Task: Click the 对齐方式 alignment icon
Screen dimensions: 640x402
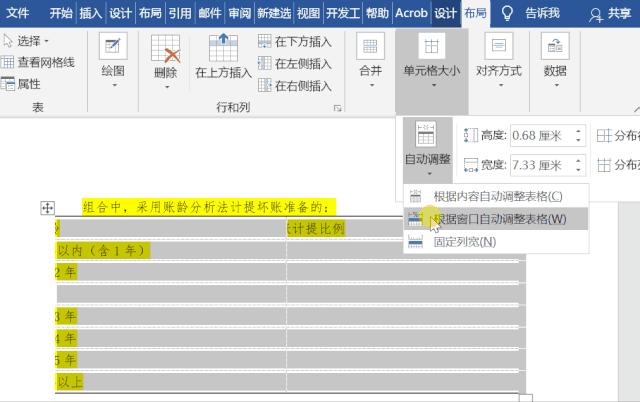Action: [499, 46]
